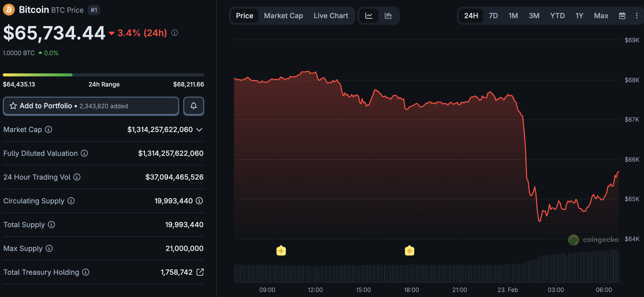The height and width of the screenshot is (297, 644).
Task: Open Fully Diluted Valuation info icon
Action: coord(84,153)
